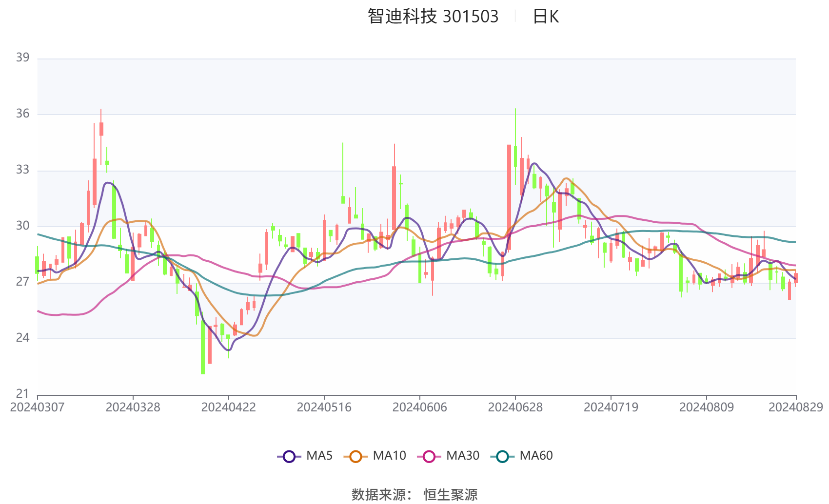
Task: Click the 21 price axis label
Action: [x=22, y=394]
